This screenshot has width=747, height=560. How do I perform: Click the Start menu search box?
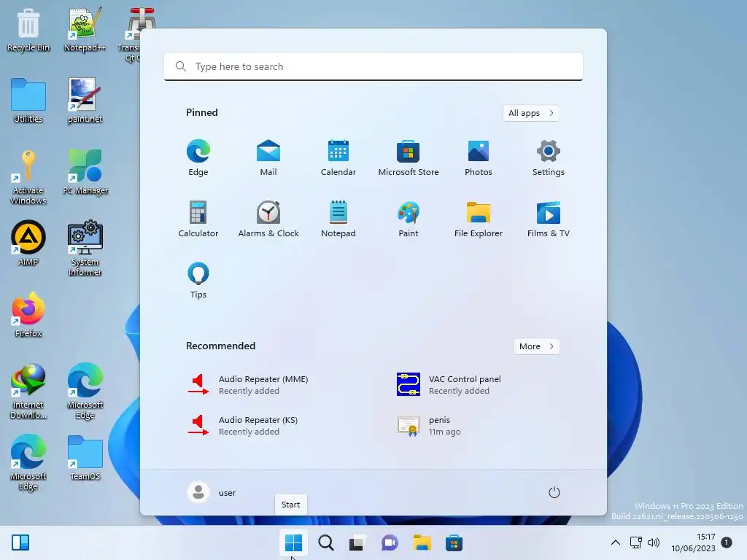click(373, 66)
